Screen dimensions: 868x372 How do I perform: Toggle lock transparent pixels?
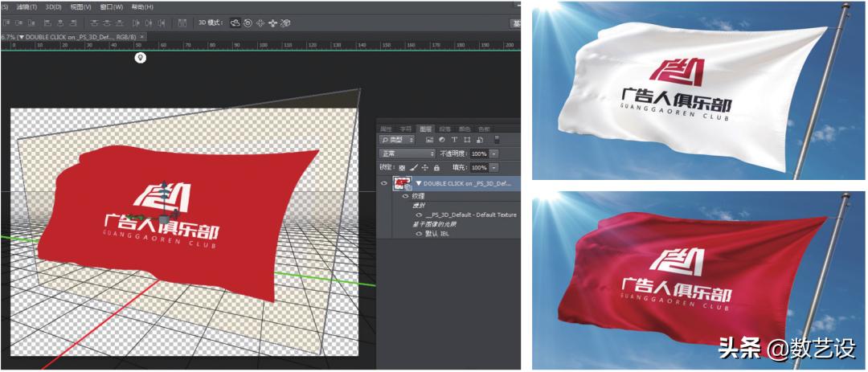(x=402, y=167)
